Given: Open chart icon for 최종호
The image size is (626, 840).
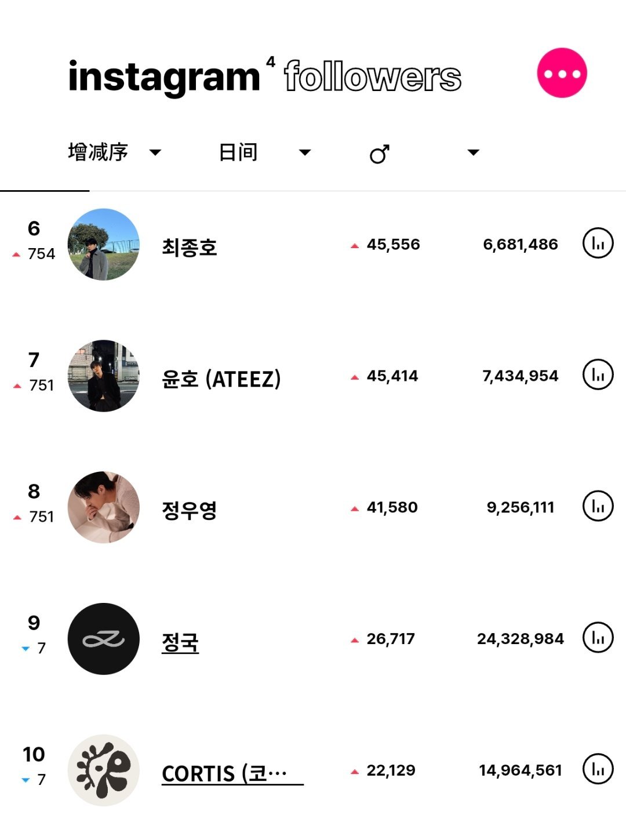Looking at the screenshot, I should click(598, 243).
